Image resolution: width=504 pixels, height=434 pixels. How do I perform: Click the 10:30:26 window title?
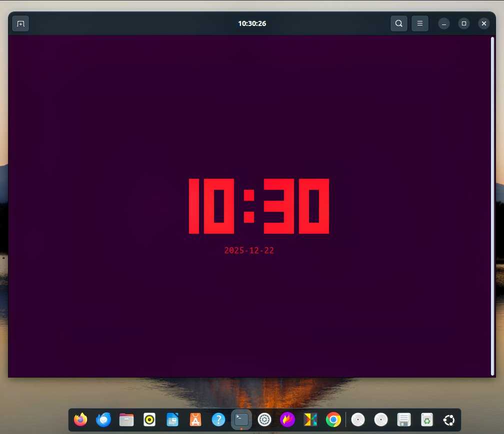click(252, 24)
